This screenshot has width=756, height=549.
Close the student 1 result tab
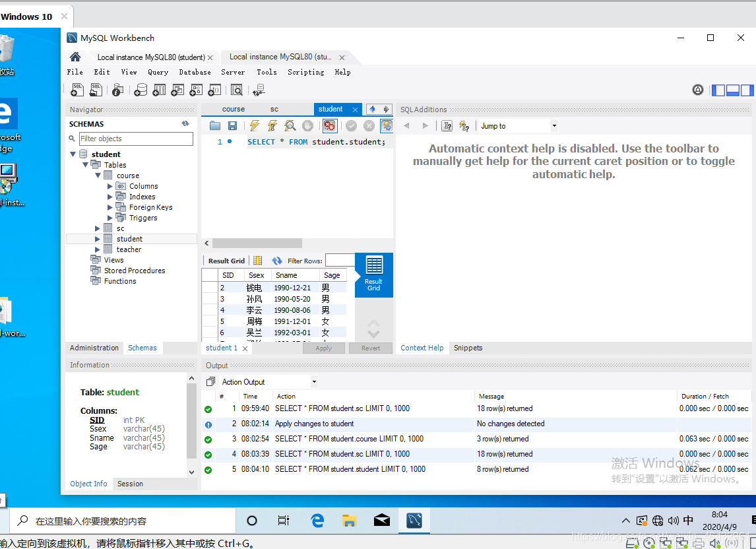pos(245,348)
